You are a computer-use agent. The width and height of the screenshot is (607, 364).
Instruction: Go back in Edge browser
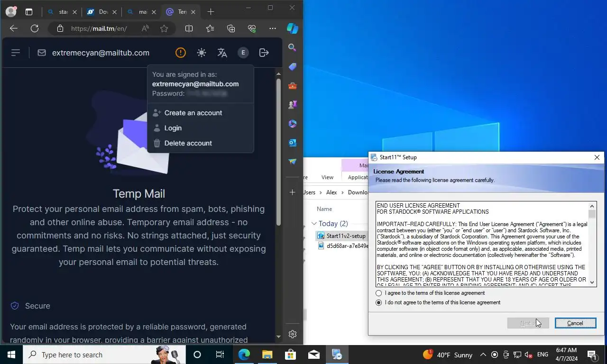(14, 28)
